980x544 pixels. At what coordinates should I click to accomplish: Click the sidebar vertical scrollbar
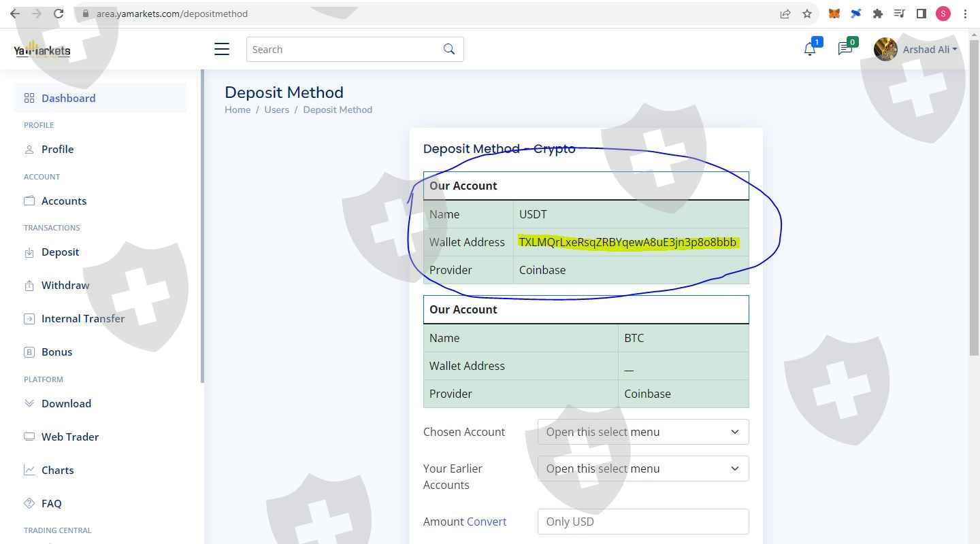coord(202,226)
